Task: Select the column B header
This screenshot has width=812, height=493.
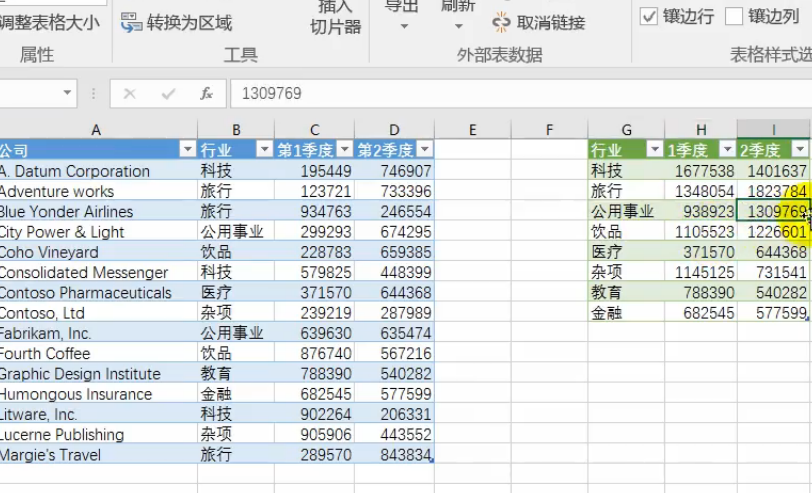Action: [236, 129]
